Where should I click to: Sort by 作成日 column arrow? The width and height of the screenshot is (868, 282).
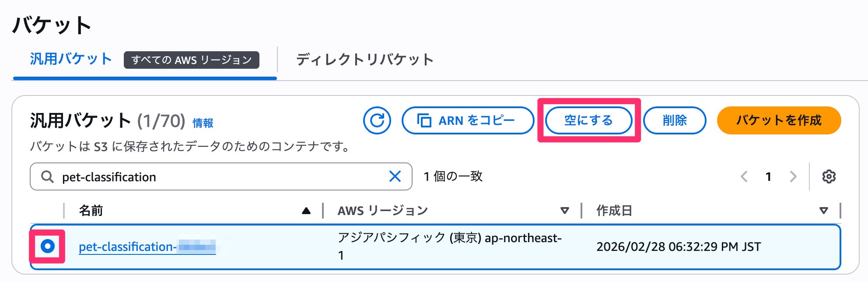click(823, 211)
